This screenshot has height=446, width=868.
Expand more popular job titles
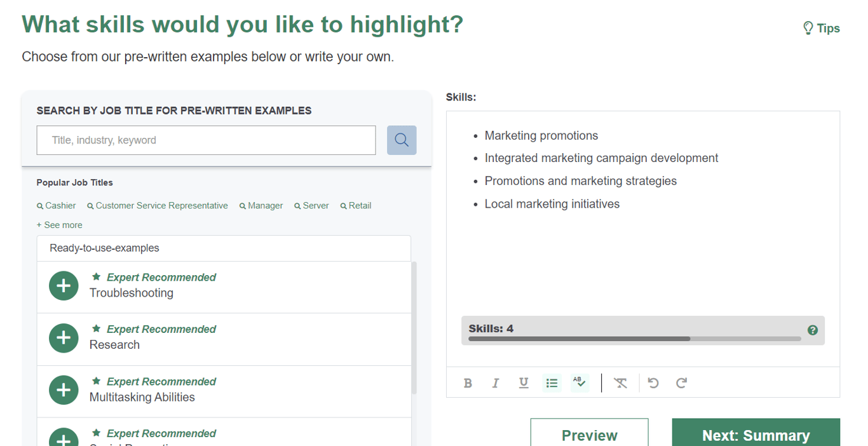59,225
